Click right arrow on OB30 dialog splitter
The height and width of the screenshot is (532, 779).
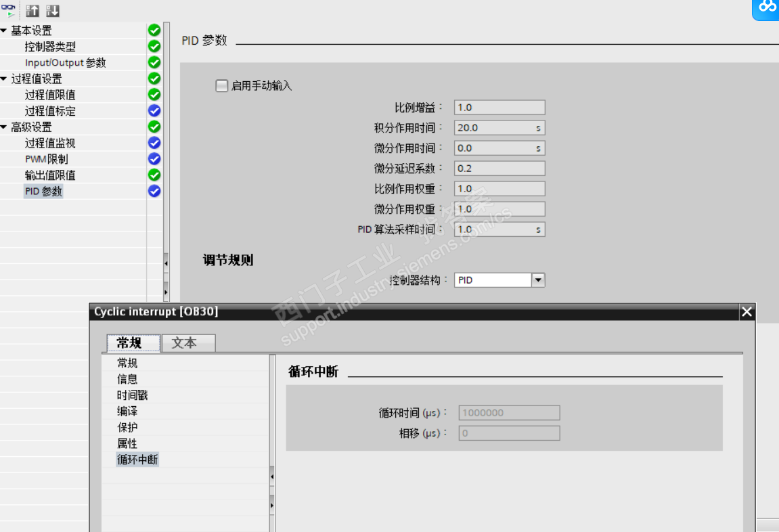coord(272,505)
